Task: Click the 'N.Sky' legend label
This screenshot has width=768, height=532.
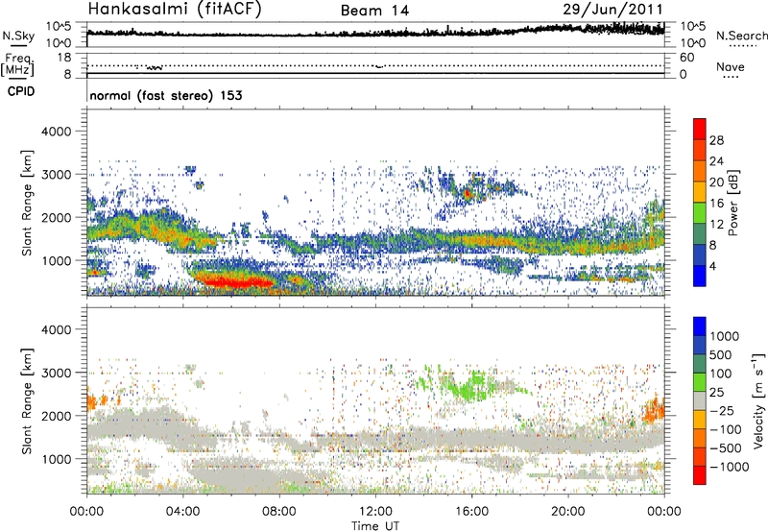Action: coord(18,36)
